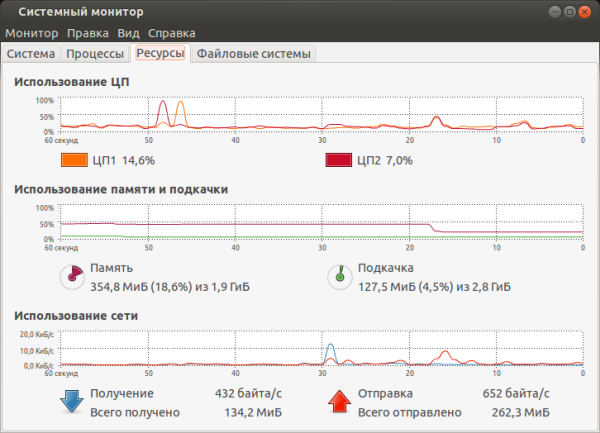Click the Память pie color icon
600x433 pixels.
click(72, 277)
